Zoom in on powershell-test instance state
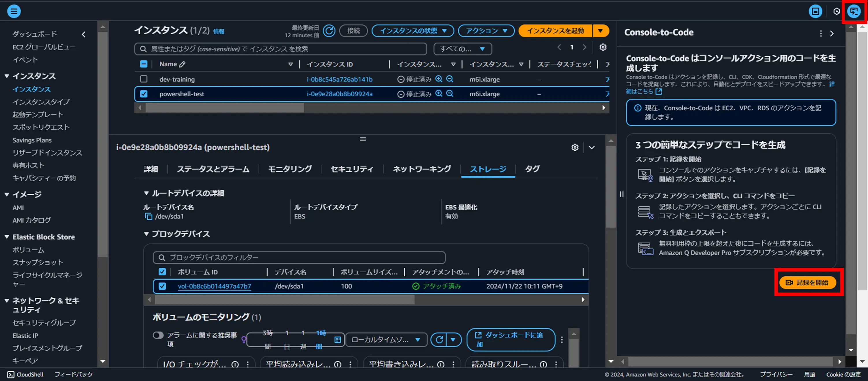This screenshot has width=868, height=381. coord(438,93)
